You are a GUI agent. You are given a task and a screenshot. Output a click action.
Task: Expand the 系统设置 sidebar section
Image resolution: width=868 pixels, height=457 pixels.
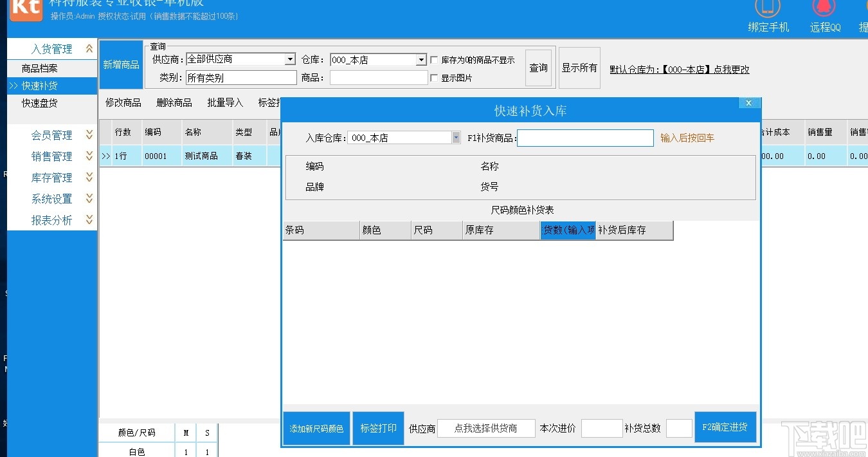[51, 198]
